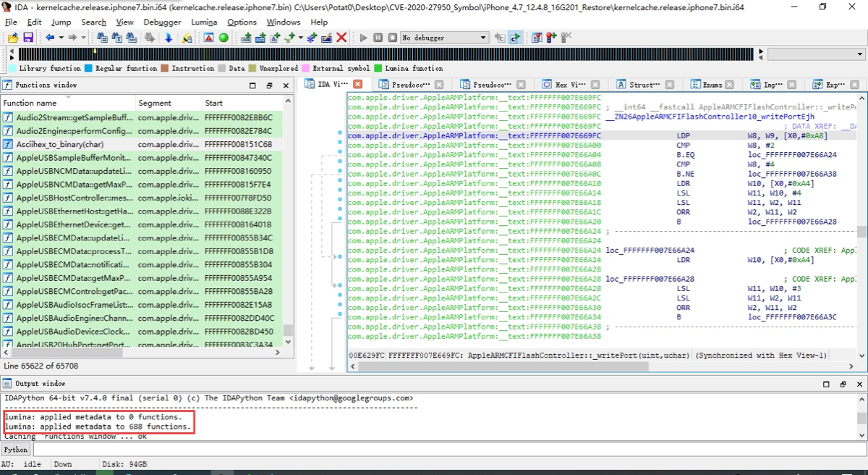Switch to the Imports tab
The image size is (868, 475).
(x=773, y=85)
